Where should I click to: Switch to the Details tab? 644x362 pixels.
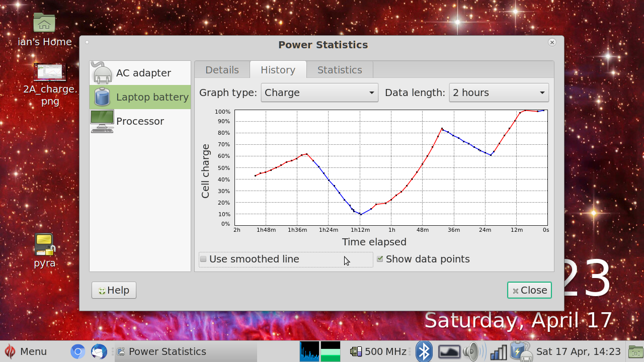tap(222, 70)
